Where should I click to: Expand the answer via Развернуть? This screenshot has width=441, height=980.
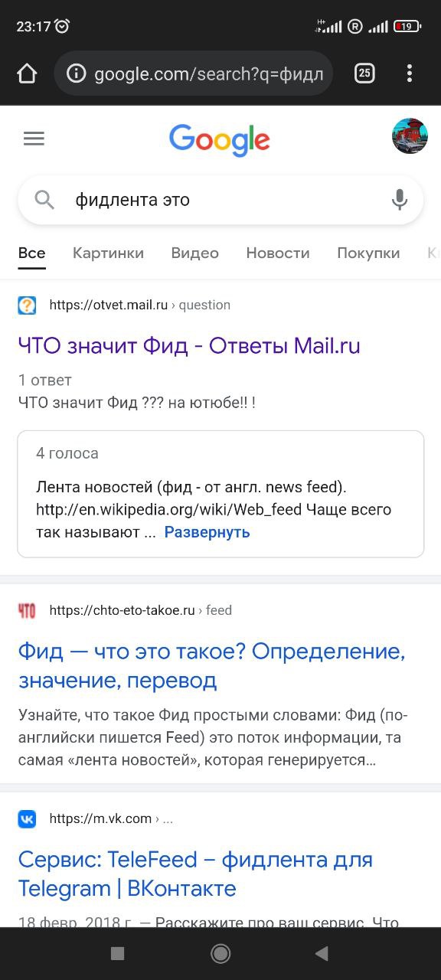pos(207,532)
